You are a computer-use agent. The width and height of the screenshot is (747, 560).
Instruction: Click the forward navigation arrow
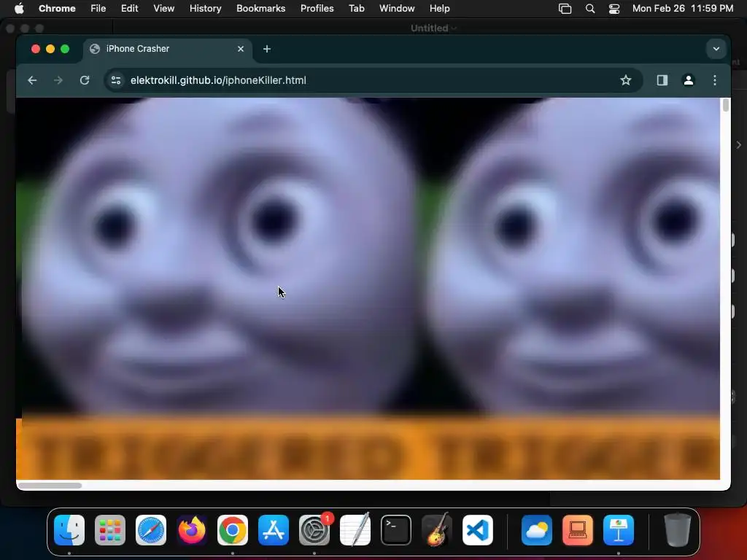(x=58, y=80)
